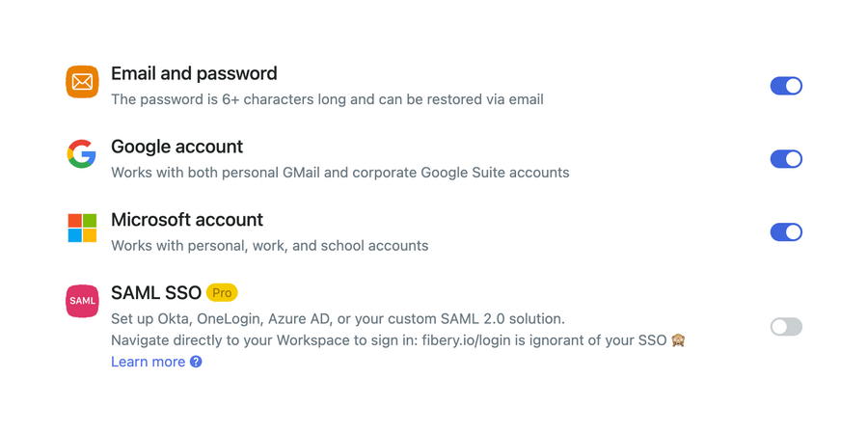Viewport: 868px width, 433px height.
Task: Switch off Microsoft account toggle
Action: (x=786, y=232)
